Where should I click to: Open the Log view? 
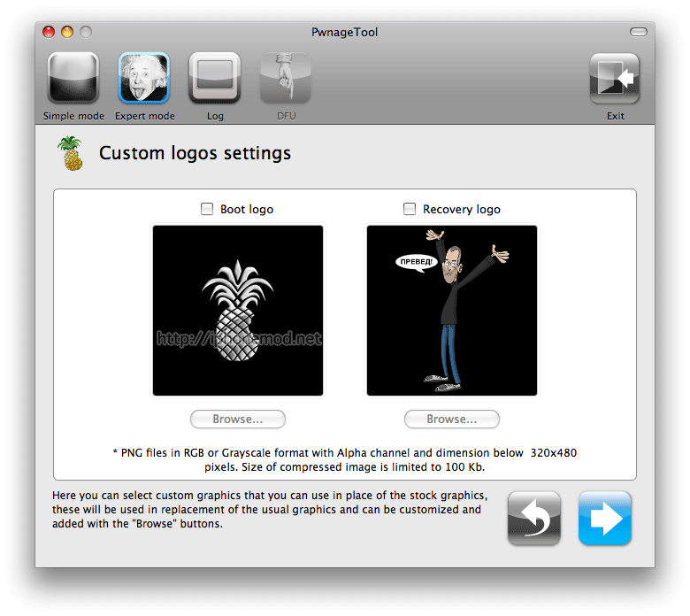pos(215,79)
